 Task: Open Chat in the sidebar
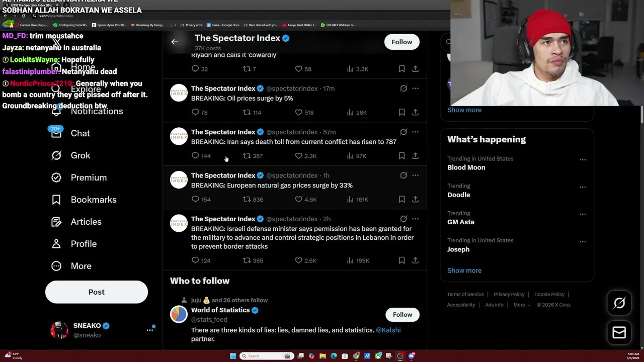(70, 133)
